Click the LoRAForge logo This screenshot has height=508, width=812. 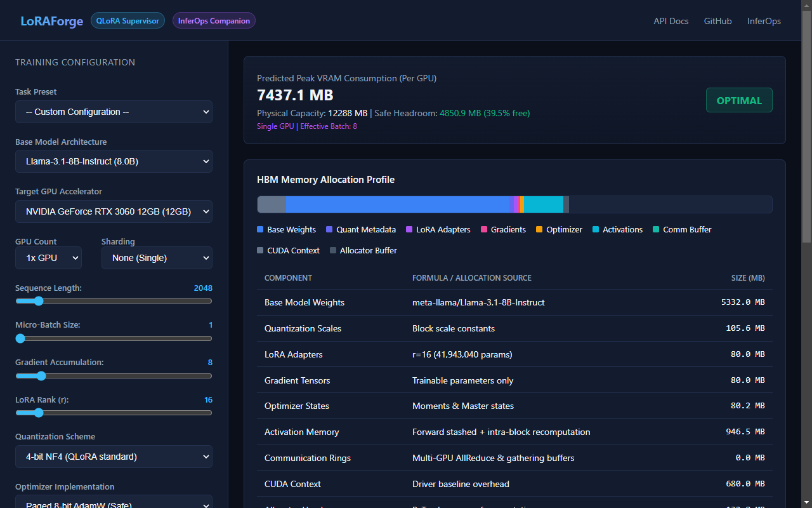tap(52, 21)
